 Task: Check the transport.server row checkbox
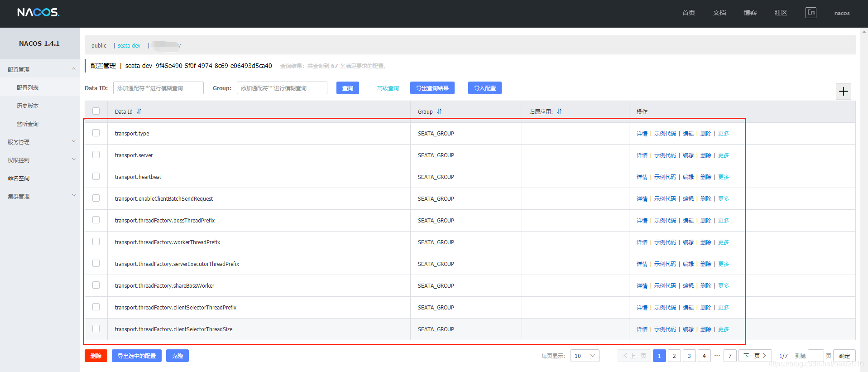(96, 155)
